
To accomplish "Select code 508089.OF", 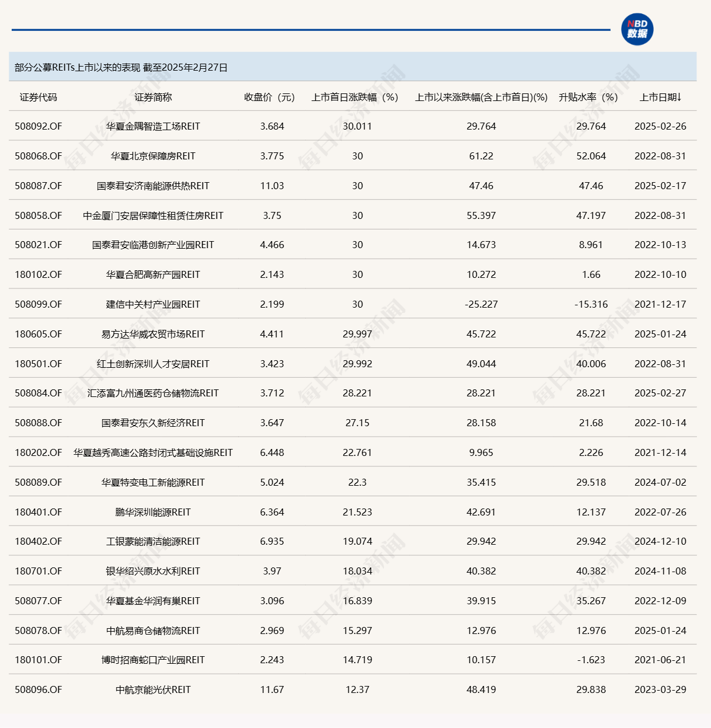I will [x=39, y=482].
